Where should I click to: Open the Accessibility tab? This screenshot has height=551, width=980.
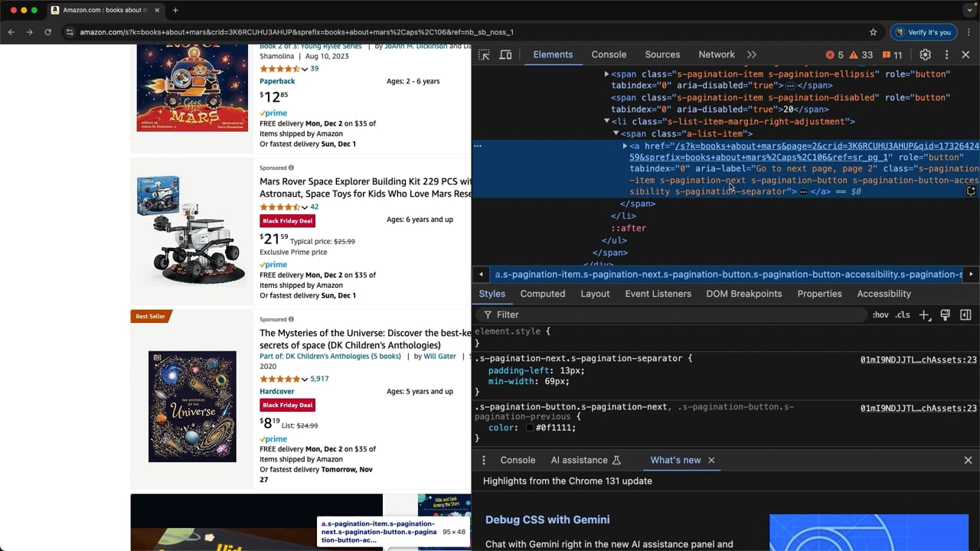[x=884, y=294]
